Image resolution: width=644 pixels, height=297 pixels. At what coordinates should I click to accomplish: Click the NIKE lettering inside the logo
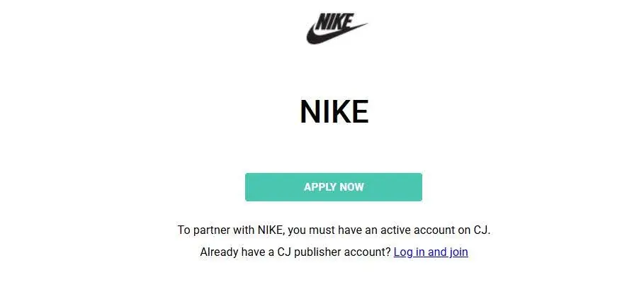pyautogui.click(x=333, y=22)
